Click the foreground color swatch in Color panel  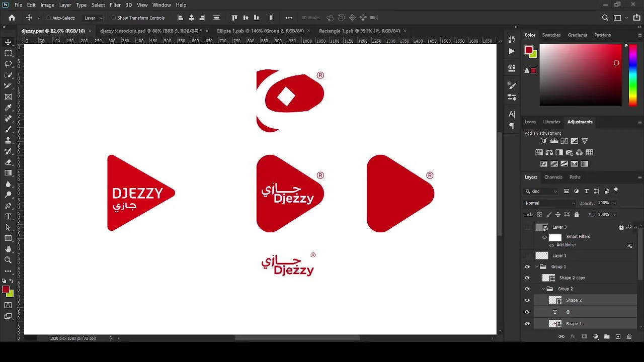529,50
